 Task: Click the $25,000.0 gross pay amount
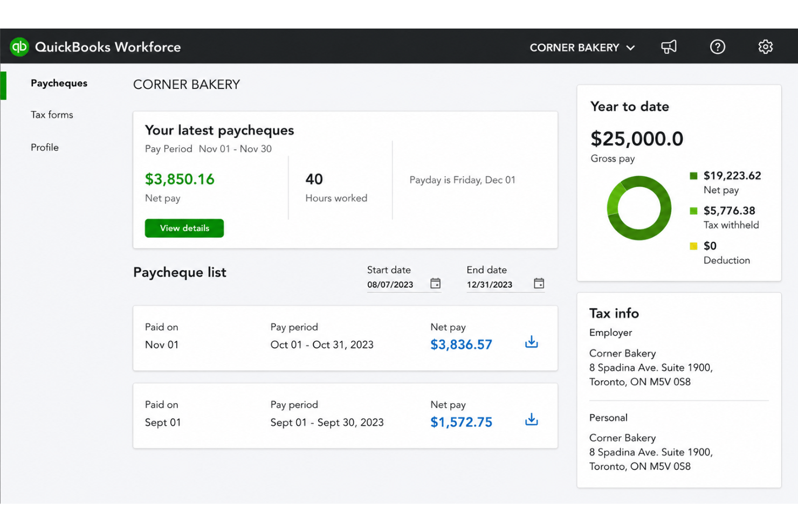[637, 139]
